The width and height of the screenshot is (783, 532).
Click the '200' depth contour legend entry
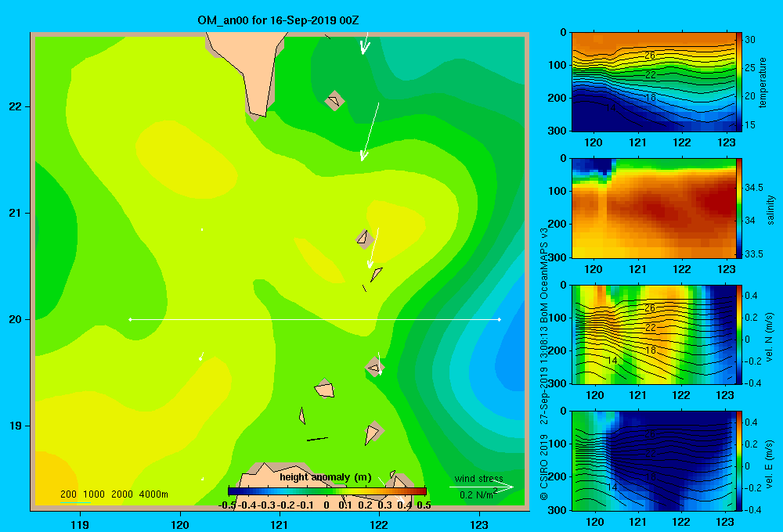(x=68, y=494)
